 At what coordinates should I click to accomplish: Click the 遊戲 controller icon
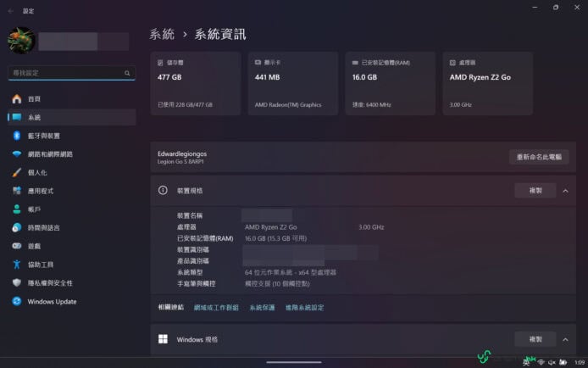coord(17,246)
